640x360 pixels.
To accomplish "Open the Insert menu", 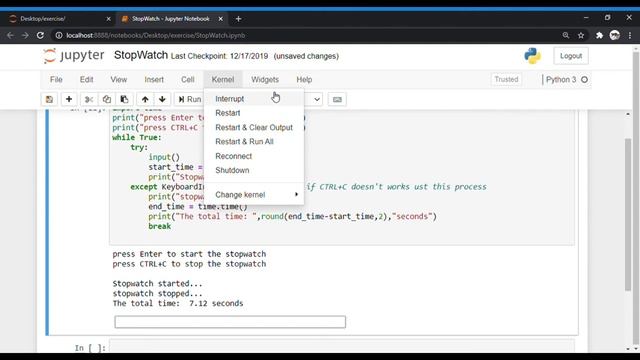I will click(x=154, y=80).
